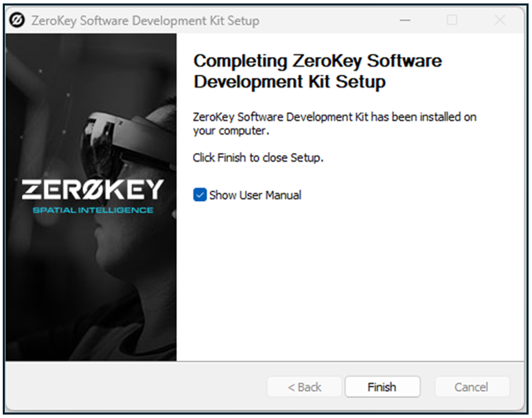
Task: Click the Spatial Intelligence tagline
Action: pyautogui.click(x=92, y=210)
